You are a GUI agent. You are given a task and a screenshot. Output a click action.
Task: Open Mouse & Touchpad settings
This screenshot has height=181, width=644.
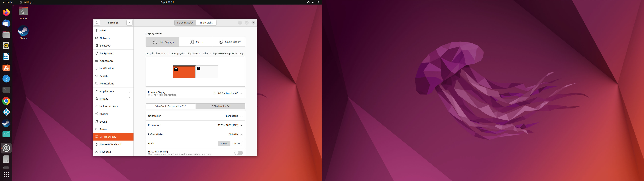pos(113,144)
